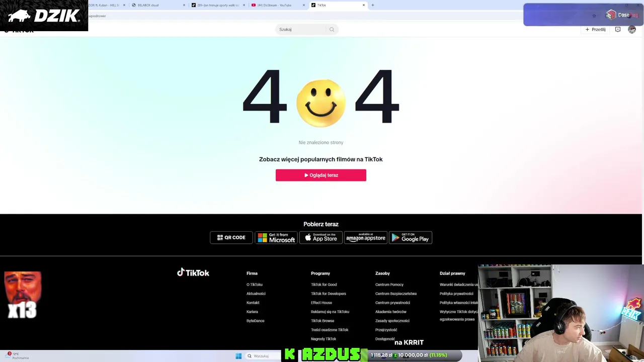Click the Google Play badge
644x362 pixels.
(411, 238)
